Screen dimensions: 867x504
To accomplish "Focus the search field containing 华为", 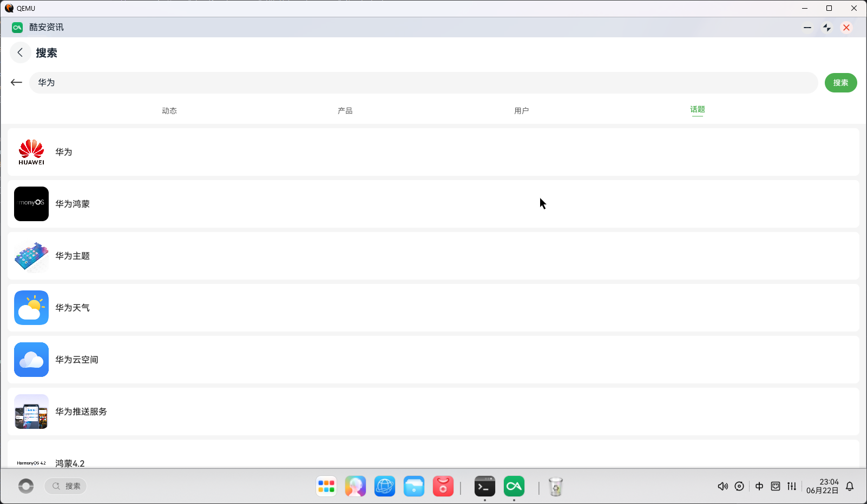I will (423, 83).
